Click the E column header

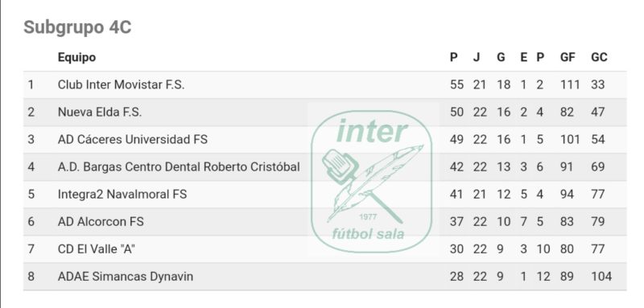(x=523, y=57)
